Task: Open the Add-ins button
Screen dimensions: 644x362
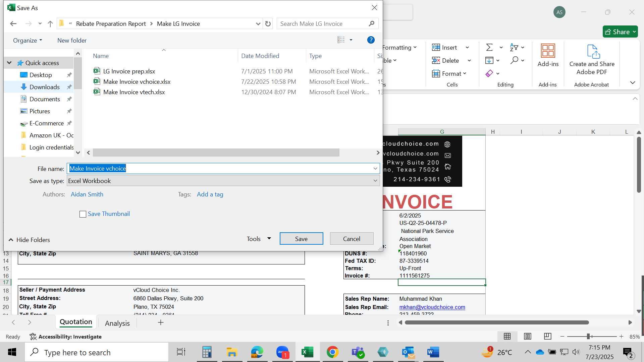Action: pyautogui.click(x=548, y=56)
